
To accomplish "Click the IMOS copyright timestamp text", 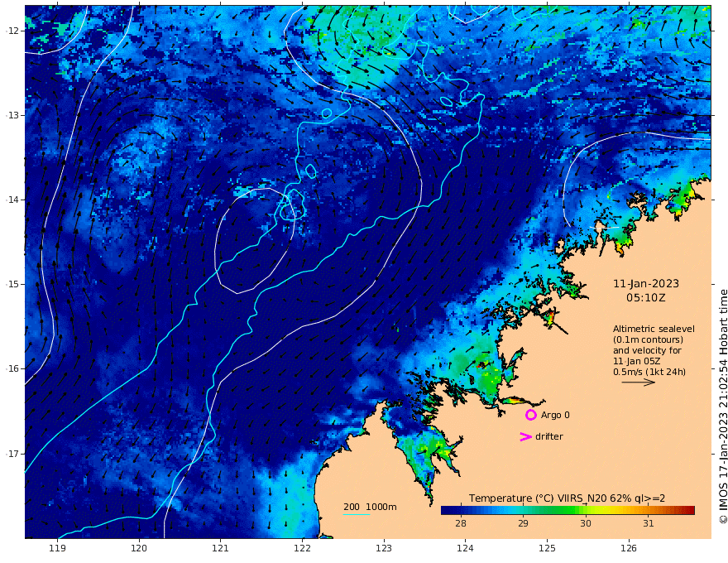I will [723, 407].
